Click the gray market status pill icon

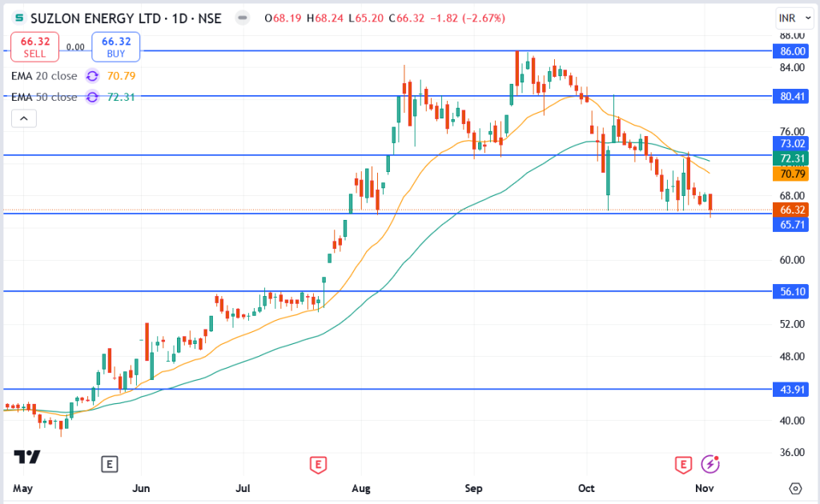click(242, 18)
